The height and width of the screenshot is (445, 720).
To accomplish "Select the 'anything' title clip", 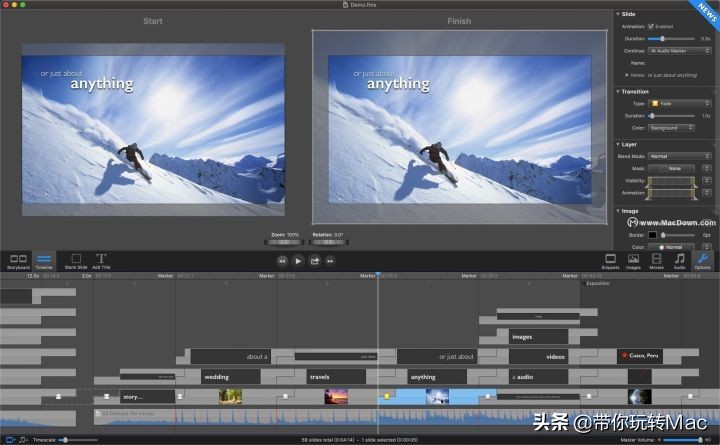I will pos(437,377).
